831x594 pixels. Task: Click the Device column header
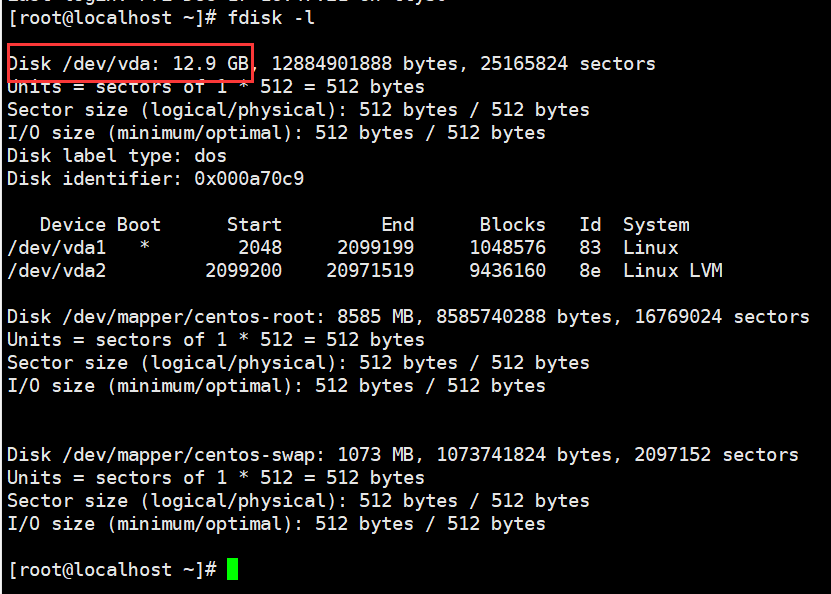pyautogui.click(x=72, y=225)
